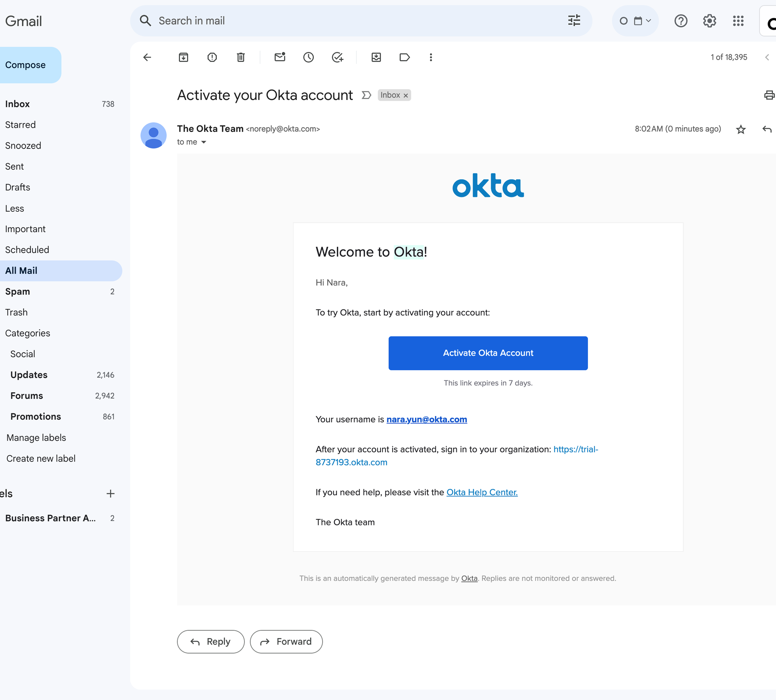This screenshot has width=776, height=700.
Task: Move to folder icon in toolbar
Action: pos(376,57)
